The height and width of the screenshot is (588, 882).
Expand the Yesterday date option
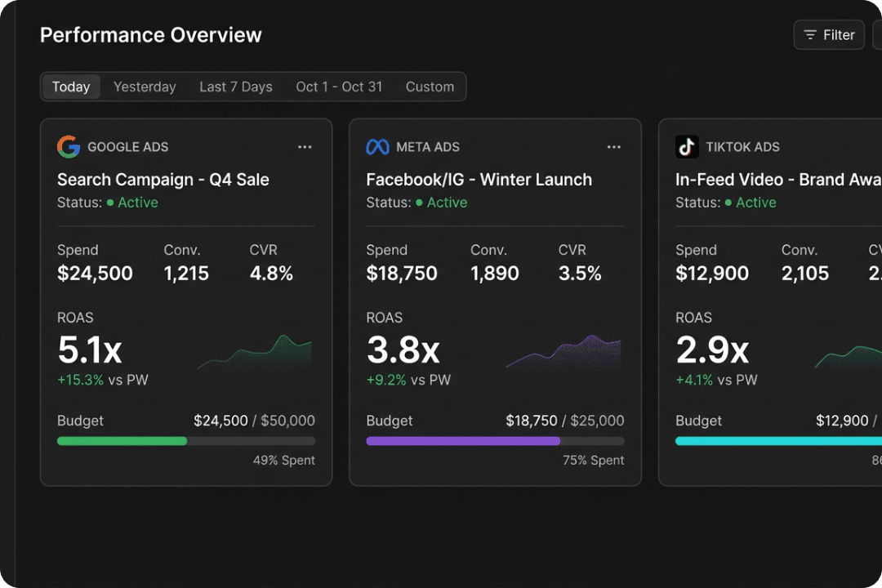[145, 87]
